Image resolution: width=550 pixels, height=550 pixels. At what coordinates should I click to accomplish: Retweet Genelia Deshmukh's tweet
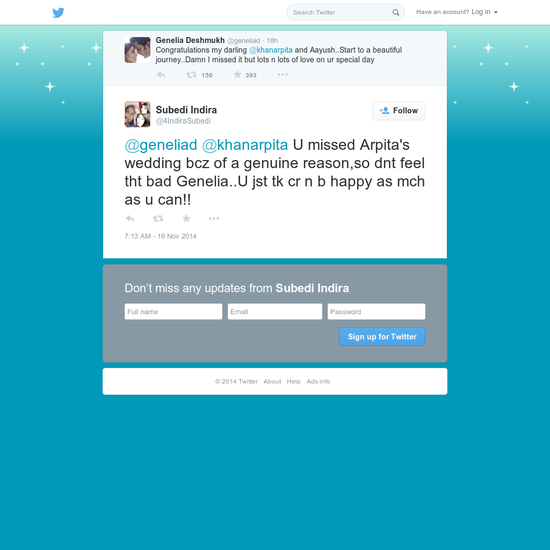point(192,75)
